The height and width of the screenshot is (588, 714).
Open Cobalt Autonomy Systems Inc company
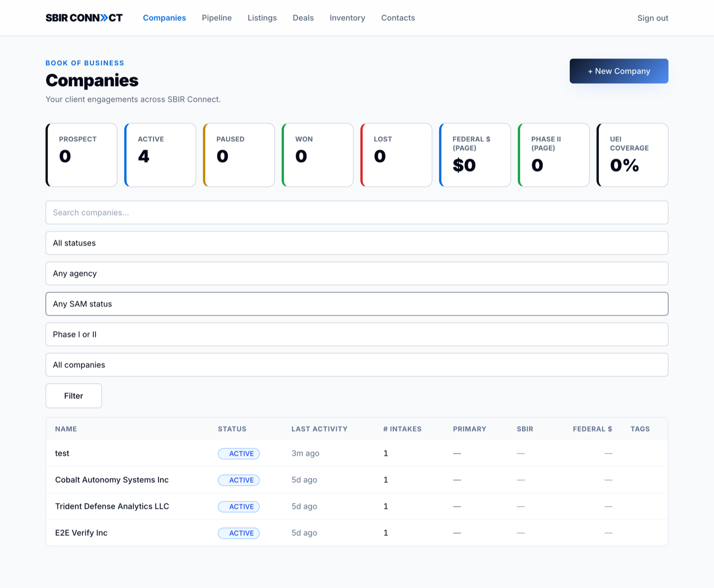tap(112, 480)
